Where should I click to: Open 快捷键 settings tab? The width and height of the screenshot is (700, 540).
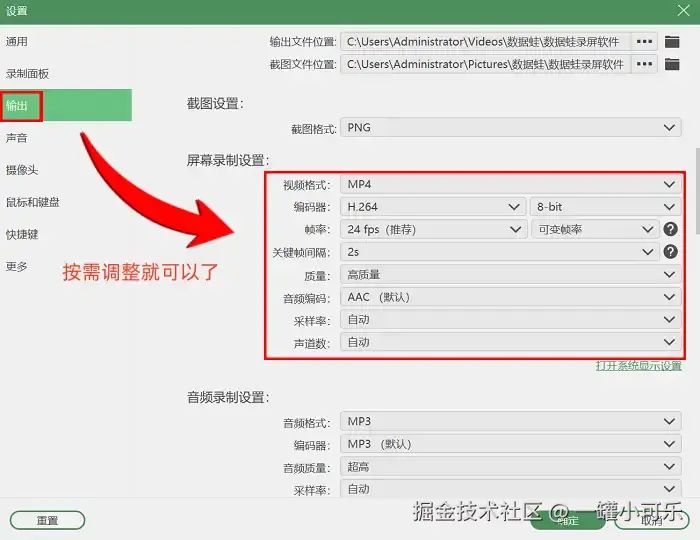pos(66,234)
